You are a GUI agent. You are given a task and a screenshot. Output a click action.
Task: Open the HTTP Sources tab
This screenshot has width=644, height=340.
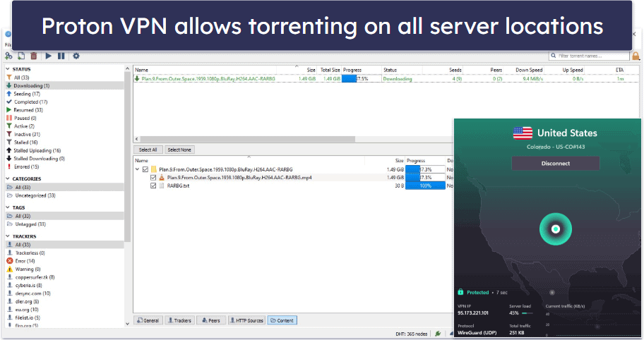(246, 320)
